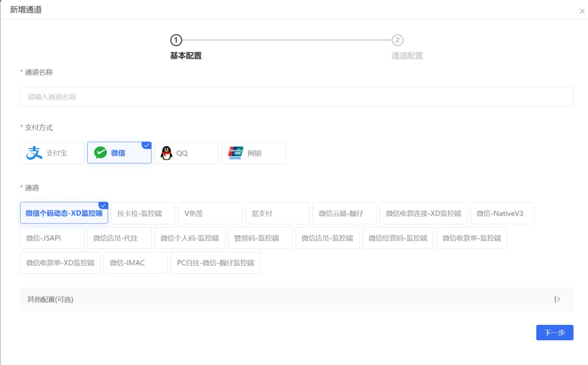This screenshot has height=365, width=588.
Task: Click the QQ penguin icon
Action: coord(167,153)
